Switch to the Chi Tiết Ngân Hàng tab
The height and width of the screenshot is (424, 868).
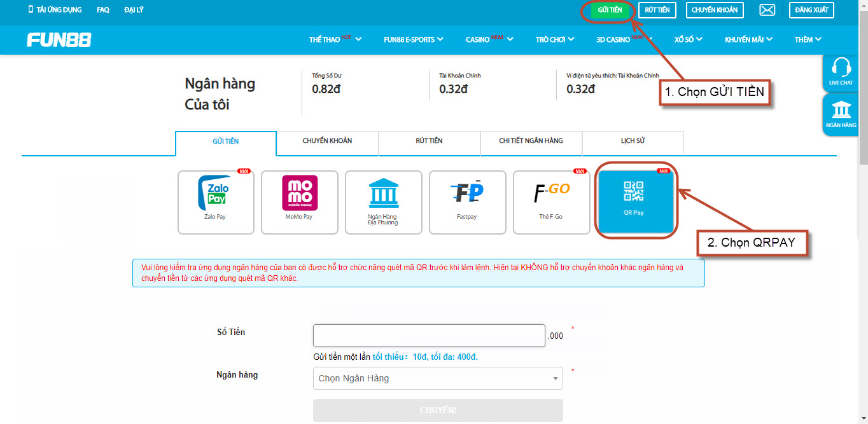click(531, 143)
